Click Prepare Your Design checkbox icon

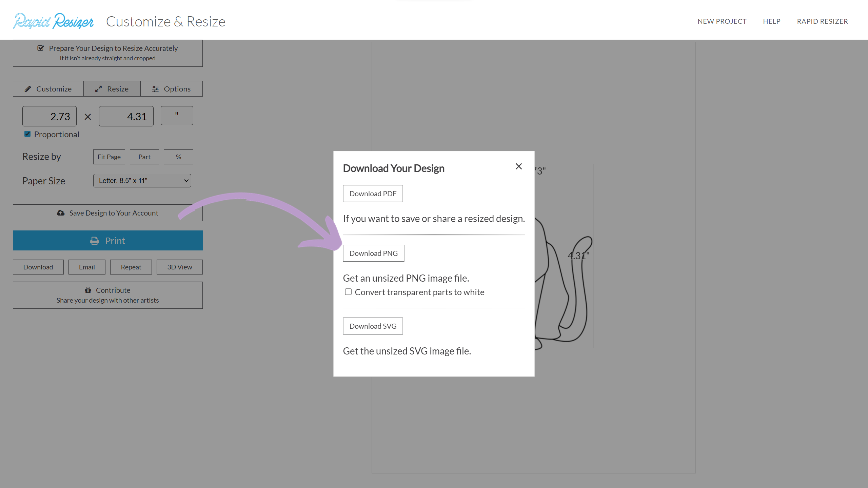coord(41,48)
